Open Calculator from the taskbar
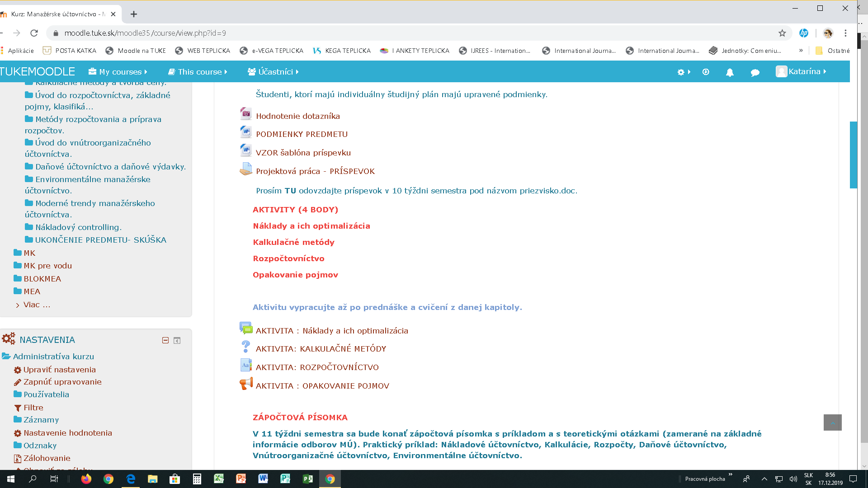The image size is (868, 488). (x=197, y=479)
